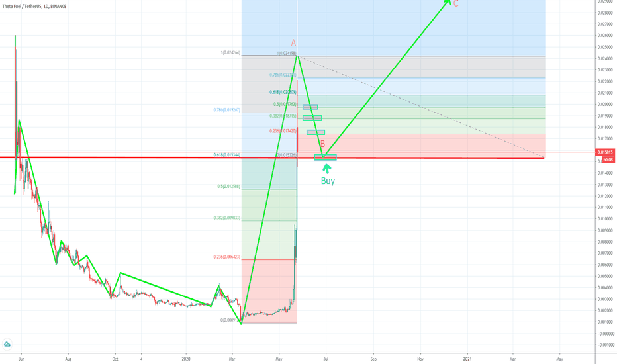Click the 0.010000 price axis label
617x364 pixels.
[x=605, y=219]
